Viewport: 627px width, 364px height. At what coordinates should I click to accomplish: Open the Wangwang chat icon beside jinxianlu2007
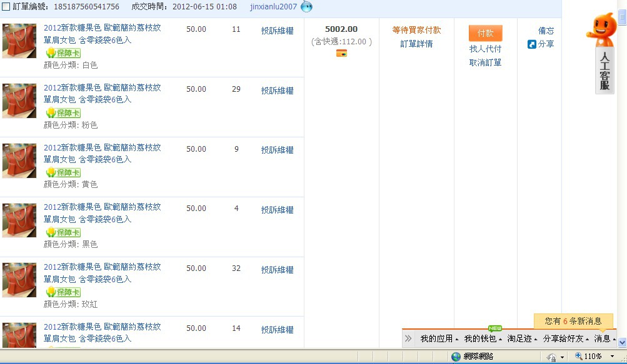[306, 6]
